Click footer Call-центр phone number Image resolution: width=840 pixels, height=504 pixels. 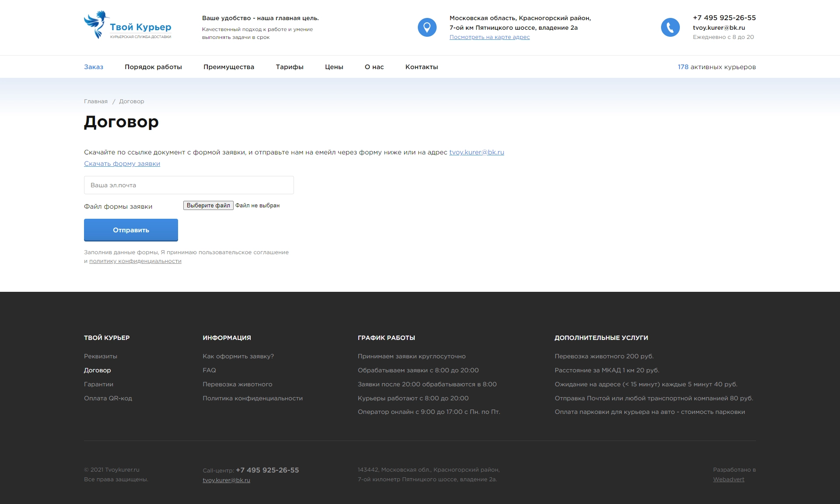[x=267, y=470]
